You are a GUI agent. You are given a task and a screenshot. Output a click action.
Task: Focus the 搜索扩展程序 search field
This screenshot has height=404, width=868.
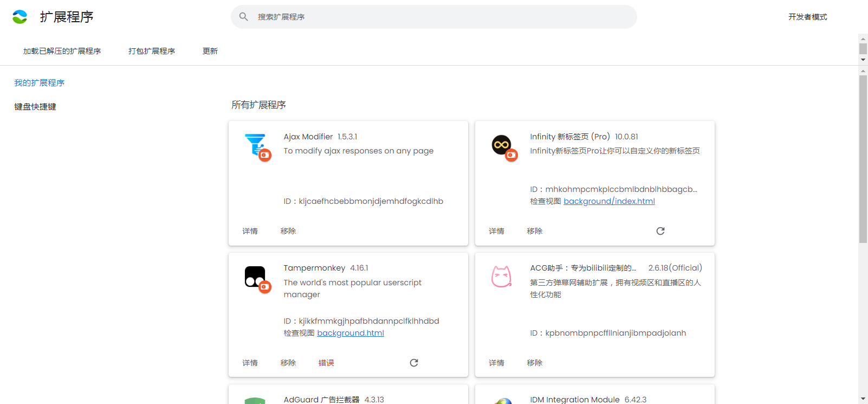click(x=434, y=17)
